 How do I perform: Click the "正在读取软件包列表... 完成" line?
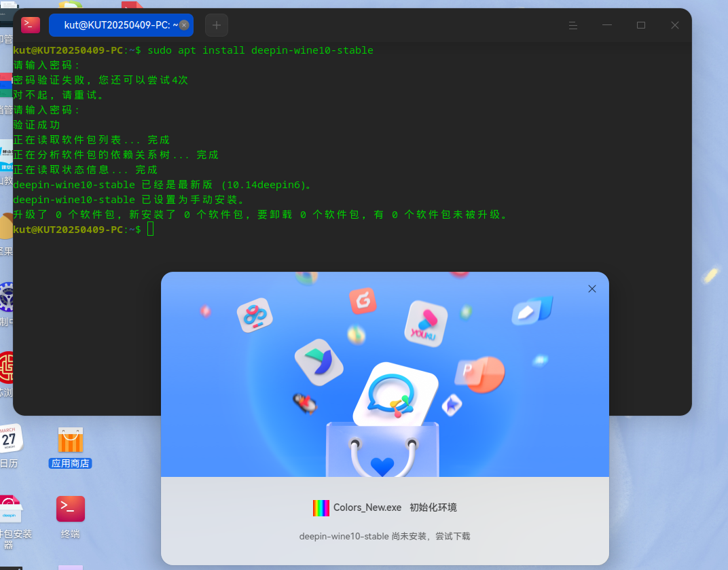tap(92, 139)
